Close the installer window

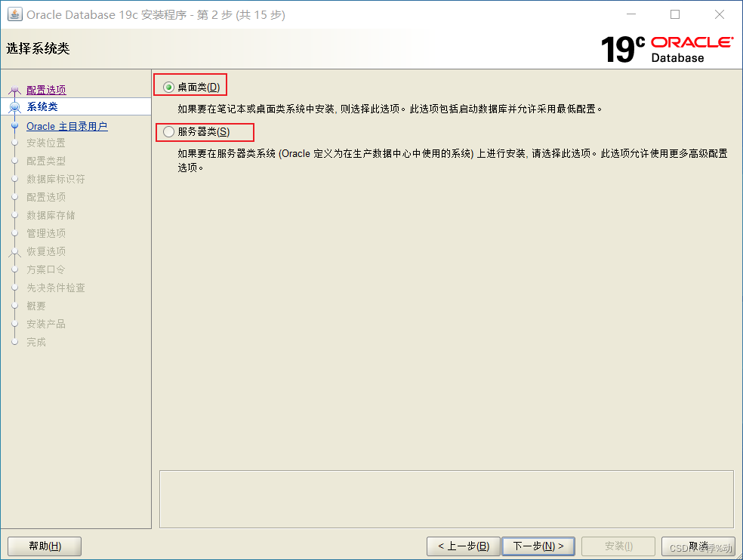720,14
